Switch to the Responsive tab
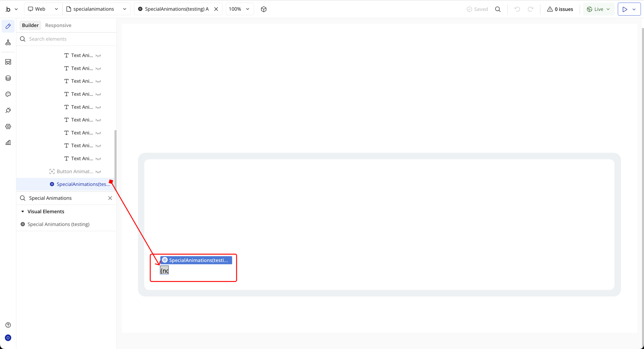Viewport: 644px width, 349px height. [58, 25]
